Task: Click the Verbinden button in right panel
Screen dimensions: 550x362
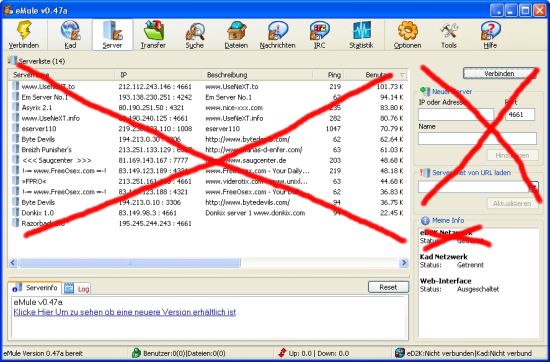Action: pyautogui.click(x=499, y=74)
